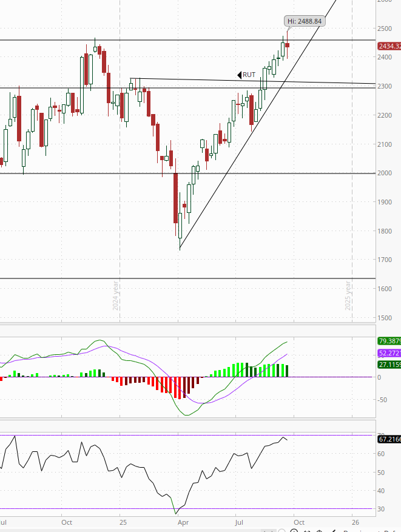This screenshot has width=401, height=532.
Task: Click the red 2434.32 last price tag
Action: 389,46
